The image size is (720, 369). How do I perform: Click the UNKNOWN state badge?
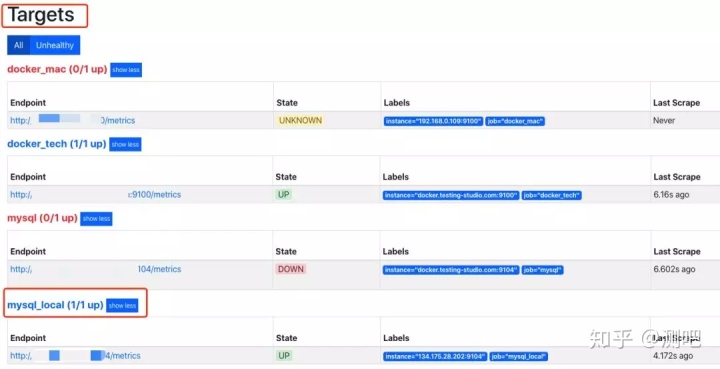(300, 120)
